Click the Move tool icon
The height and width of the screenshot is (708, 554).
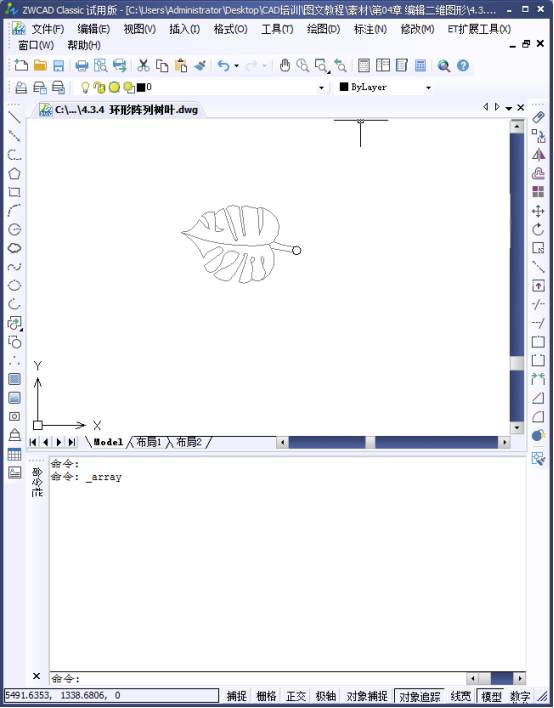point(538,211)
